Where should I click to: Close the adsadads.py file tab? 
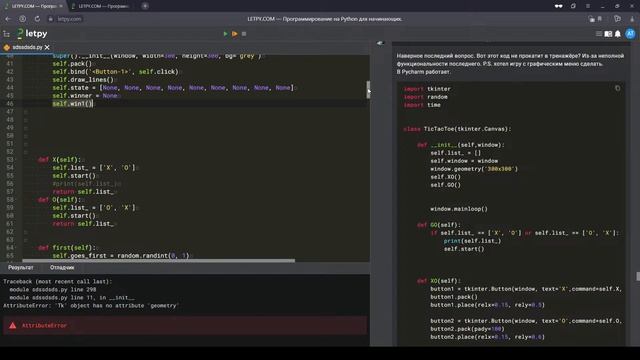(x=47, y=47)
